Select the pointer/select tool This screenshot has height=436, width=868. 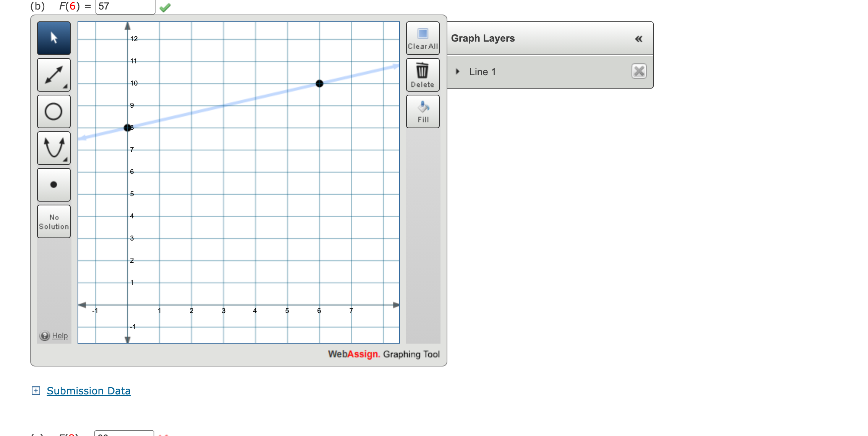pyautogui.click(x=53, y=38)
